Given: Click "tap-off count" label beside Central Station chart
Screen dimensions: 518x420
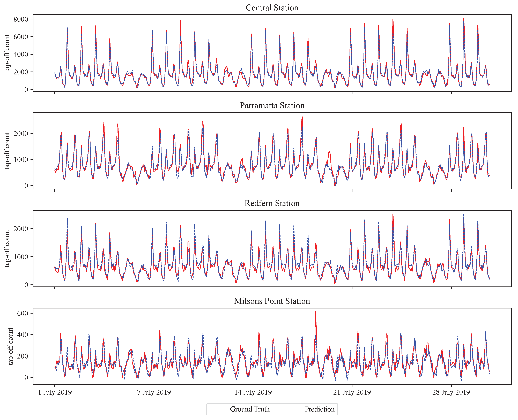Looking at the screenshot, I should pyautogui.click(x=7, y=53).
